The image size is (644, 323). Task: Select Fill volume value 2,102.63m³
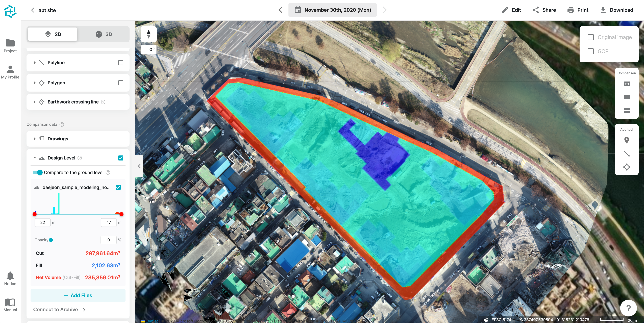[106, 265]
